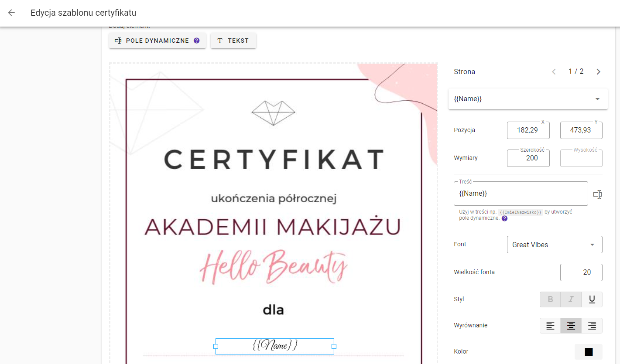620x364 pixels.
Task: Edit the Y position field
Action: 581,130
